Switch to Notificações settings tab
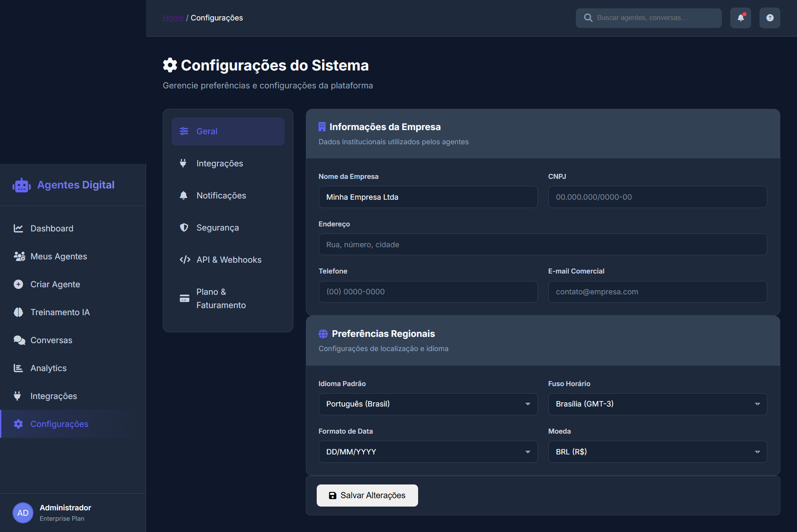 tap(228, 196)
